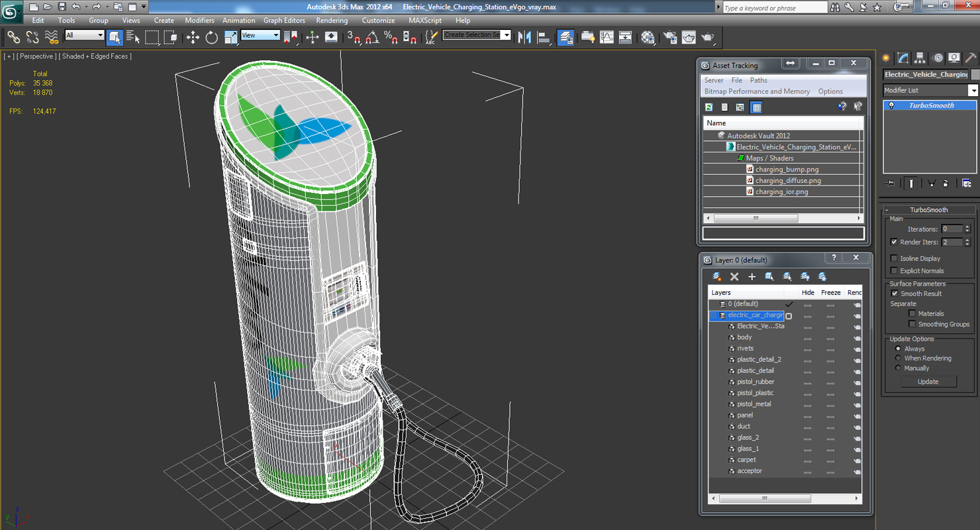The width and height of the screenshot is (980, 530).
Task: Toggle Spinner Snap tool
Action: pyautogui.click(x=410, y=37)
